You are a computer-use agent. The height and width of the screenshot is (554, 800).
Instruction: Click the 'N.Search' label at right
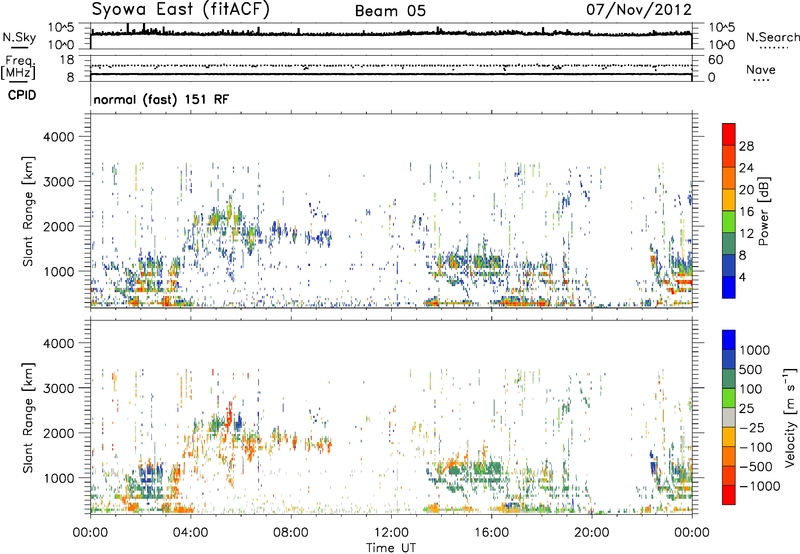[772, 37]
